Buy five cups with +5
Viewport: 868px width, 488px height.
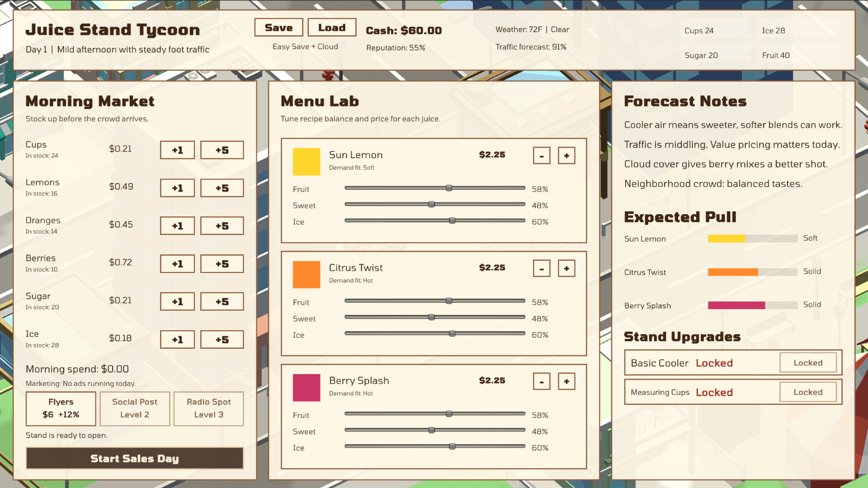(222, 150)
